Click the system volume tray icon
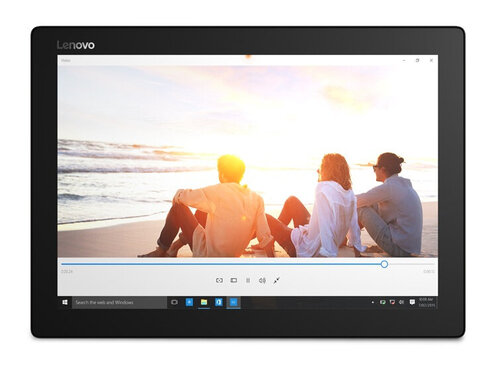The width and height of the screenshot is (500, 372). click(402, 302)
